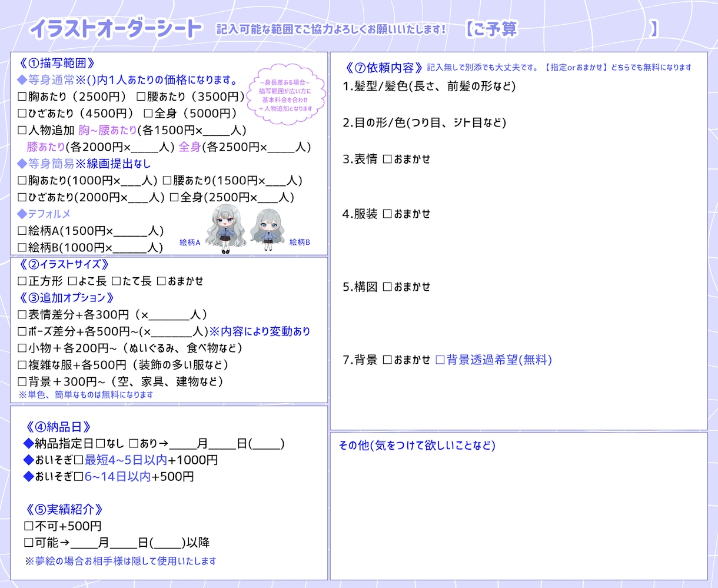
Task: Check the 胸あたり（2500円） box
Action: pyautogui.click(x=22, y=97)
